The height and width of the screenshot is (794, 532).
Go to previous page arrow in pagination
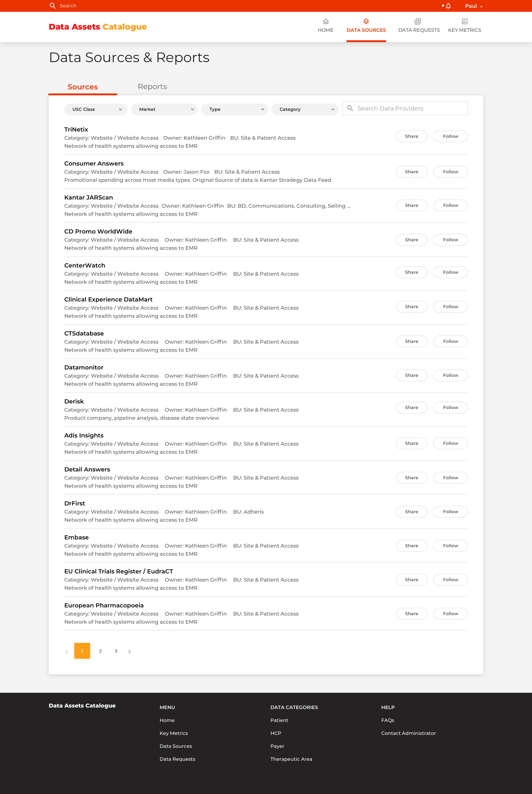(67, 652)
